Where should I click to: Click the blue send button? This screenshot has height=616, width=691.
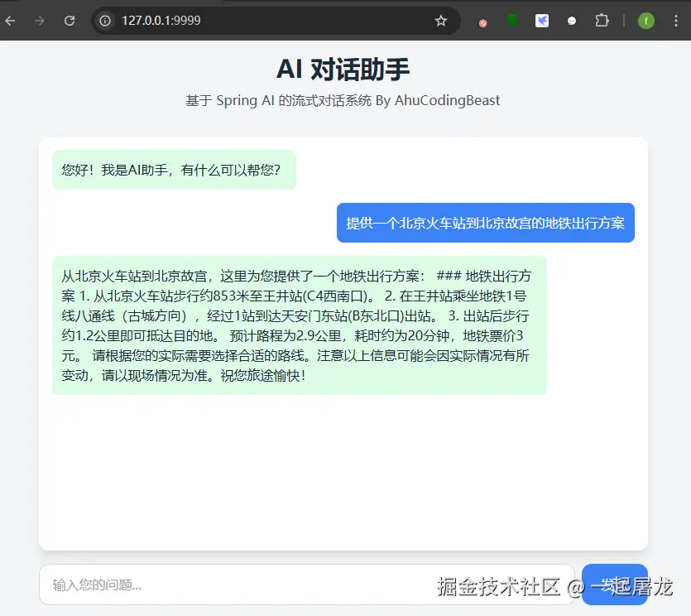[614, 585]
